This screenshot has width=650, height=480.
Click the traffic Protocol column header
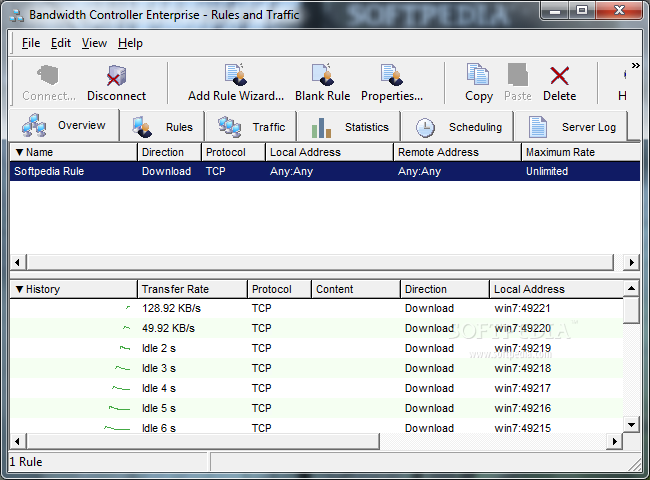tap(279, 289)
